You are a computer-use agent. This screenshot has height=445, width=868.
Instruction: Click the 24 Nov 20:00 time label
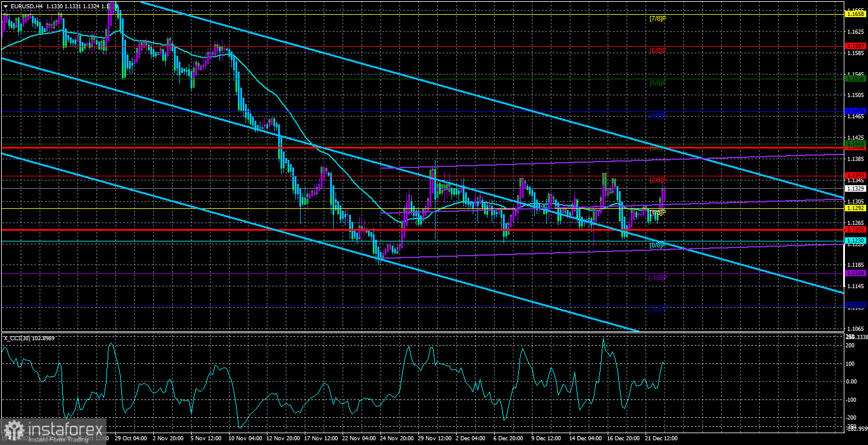pos(398,438)
